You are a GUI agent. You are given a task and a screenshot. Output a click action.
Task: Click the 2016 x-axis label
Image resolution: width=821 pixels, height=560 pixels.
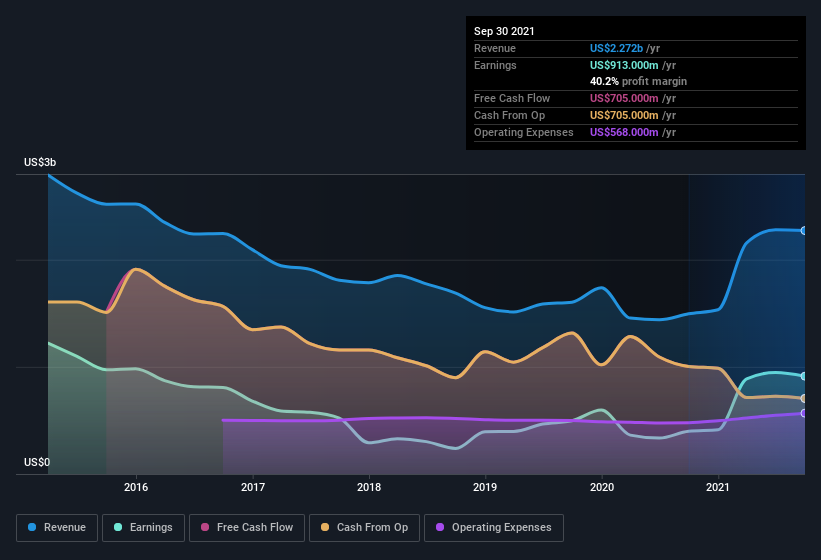[136, 487]
